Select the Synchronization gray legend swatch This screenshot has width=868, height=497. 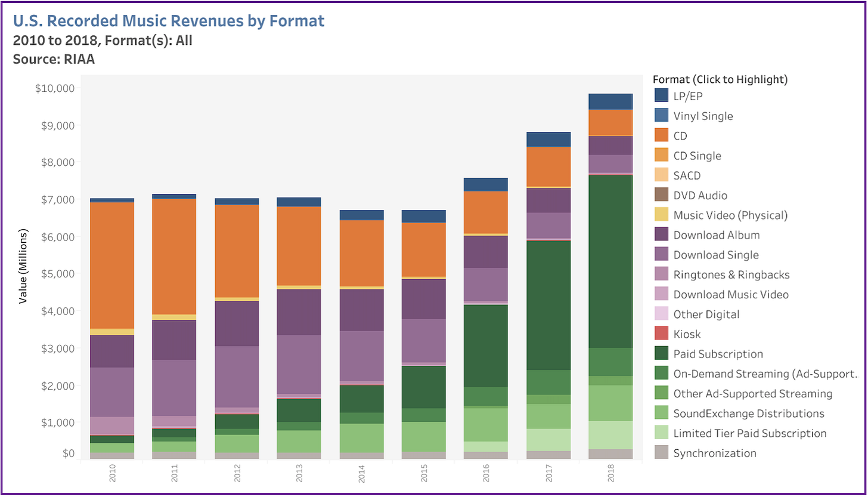pos(661,453)
